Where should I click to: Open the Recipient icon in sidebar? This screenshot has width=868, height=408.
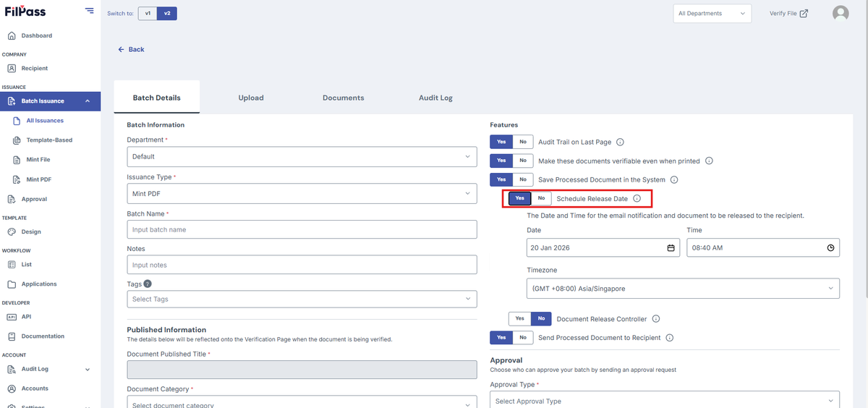[x=12, y=68]
